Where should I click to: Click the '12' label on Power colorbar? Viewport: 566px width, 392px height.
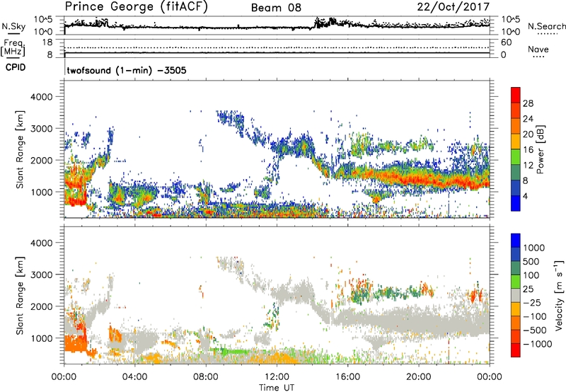coord(528,166)
